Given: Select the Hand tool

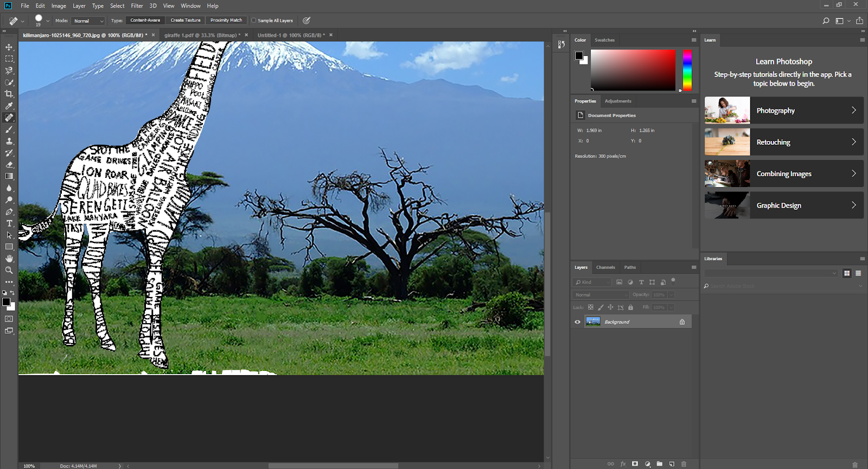Looking at the screenshot, I should click(x=9, y=259).
